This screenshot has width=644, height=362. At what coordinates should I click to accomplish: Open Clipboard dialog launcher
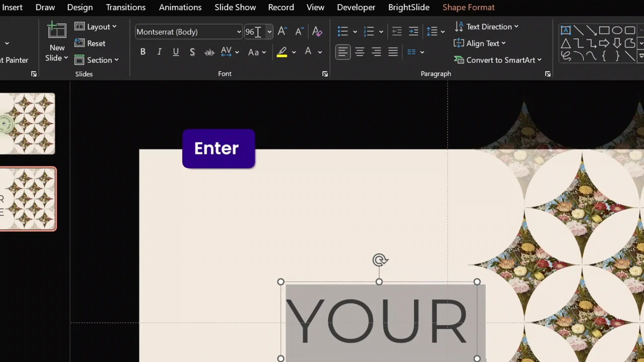point(34,74)
